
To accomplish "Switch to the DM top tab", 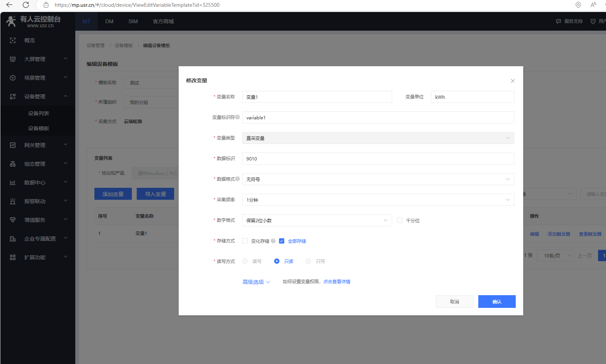I will [x=109, y=21].
